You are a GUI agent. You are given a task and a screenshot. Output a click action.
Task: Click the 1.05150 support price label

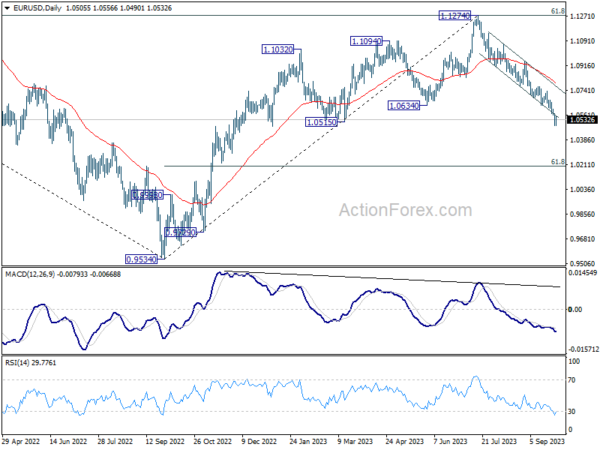(321, 122)
